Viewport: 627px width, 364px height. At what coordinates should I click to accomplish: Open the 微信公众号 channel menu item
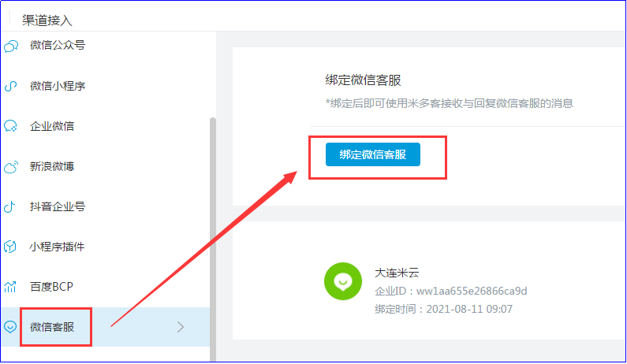[x=105, y=46]
